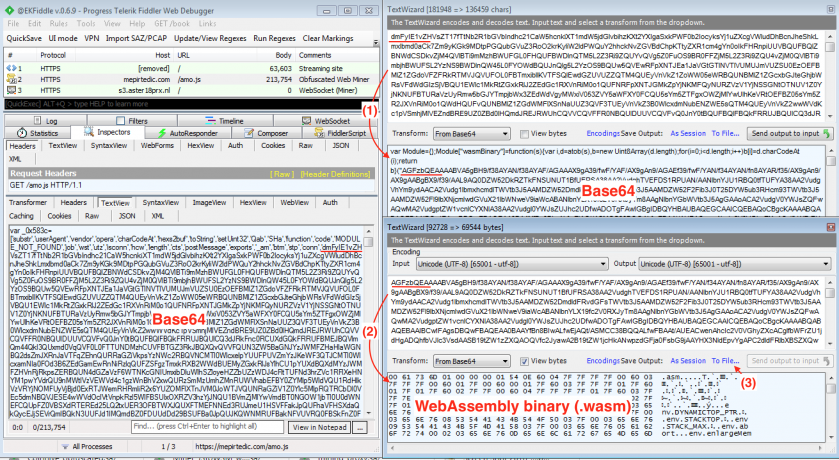Image resolution: width=839 pixels, height=460 pixels.
Task: Click Import SAZ/PCAP in the toolbar
Action: [x=136, y=39]
